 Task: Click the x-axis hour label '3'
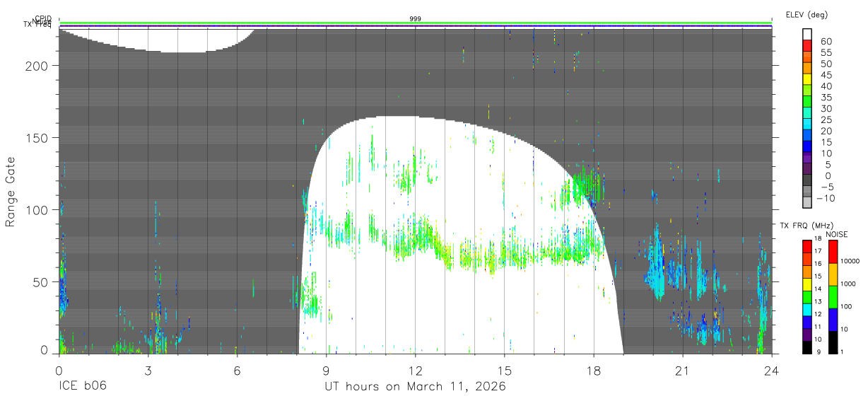point(148,371)
